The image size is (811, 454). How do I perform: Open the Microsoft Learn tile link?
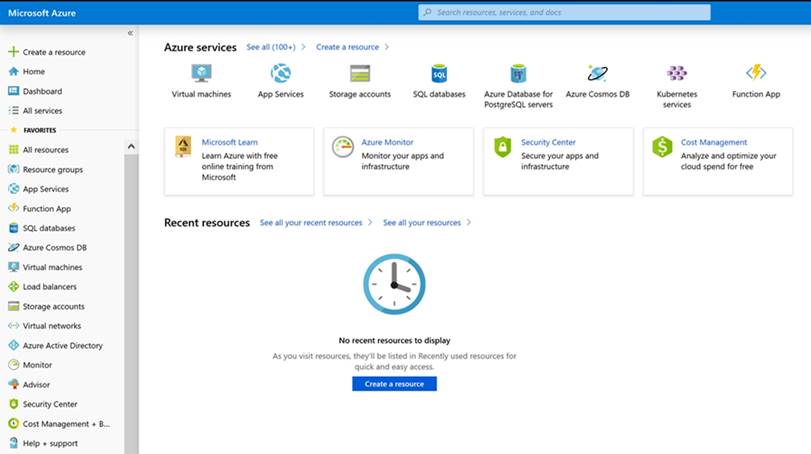(229, 142)
